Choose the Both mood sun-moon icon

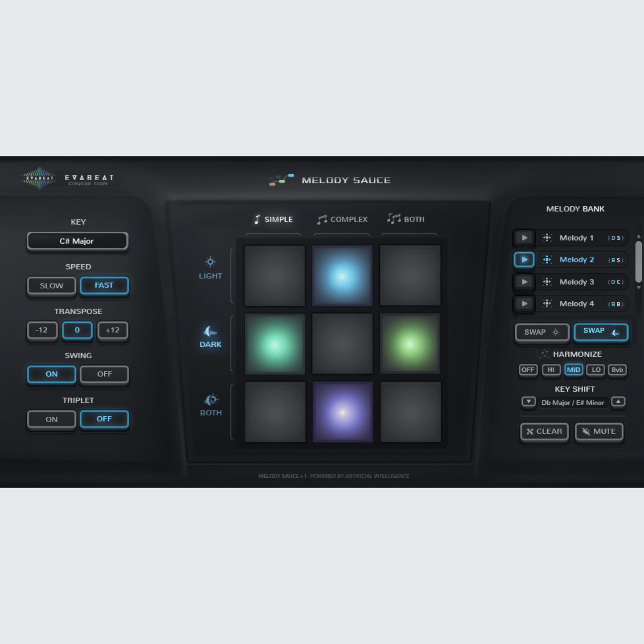point(211,399)
